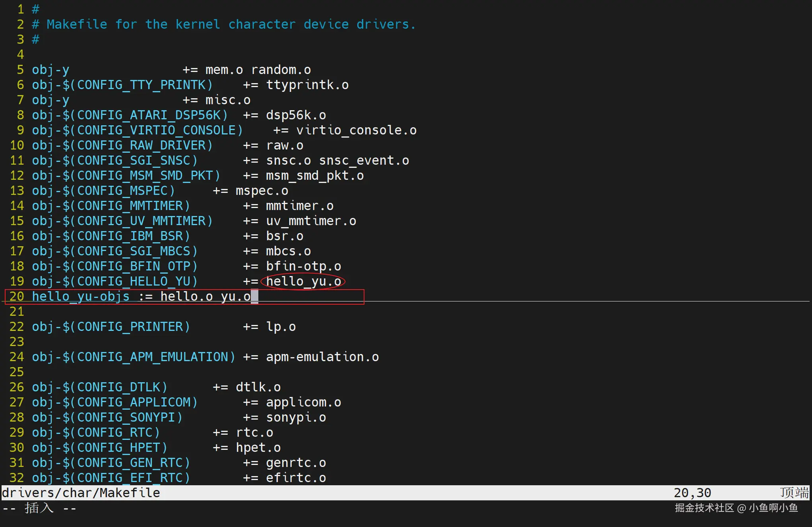Click the cursor block after yu.o

click(254, 296)
